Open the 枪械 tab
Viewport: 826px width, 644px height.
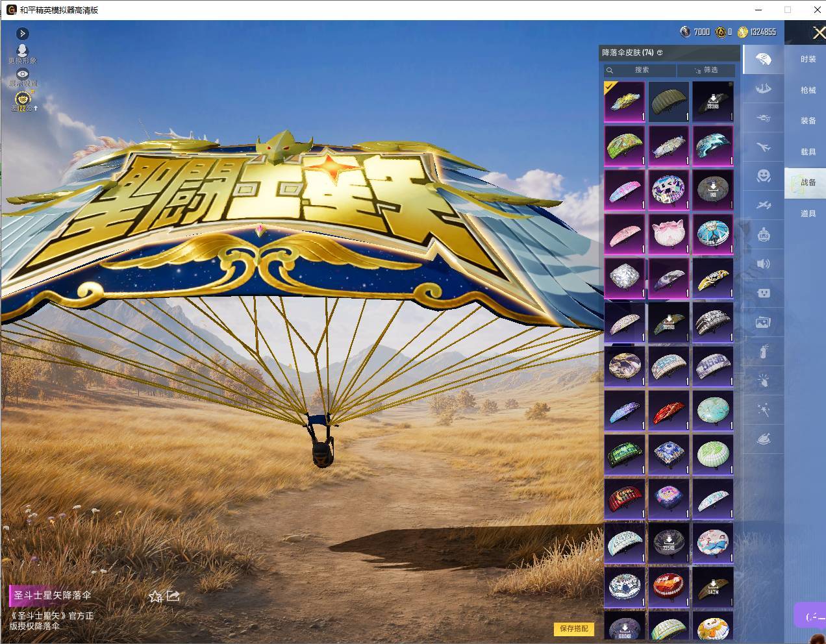pos(808,90)
